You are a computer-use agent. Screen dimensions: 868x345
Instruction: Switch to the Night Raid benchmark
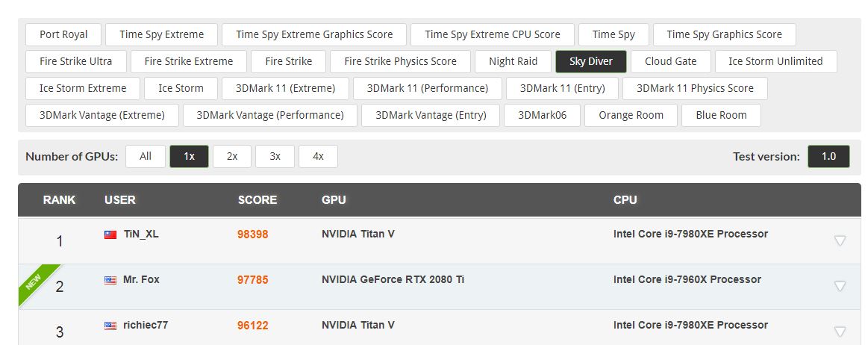513,61
